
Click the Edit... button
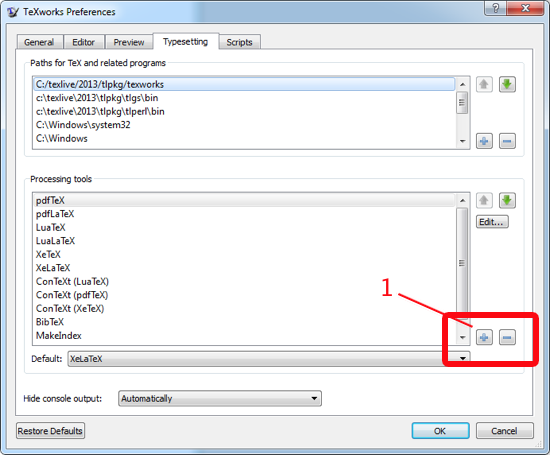pos(492,222)
